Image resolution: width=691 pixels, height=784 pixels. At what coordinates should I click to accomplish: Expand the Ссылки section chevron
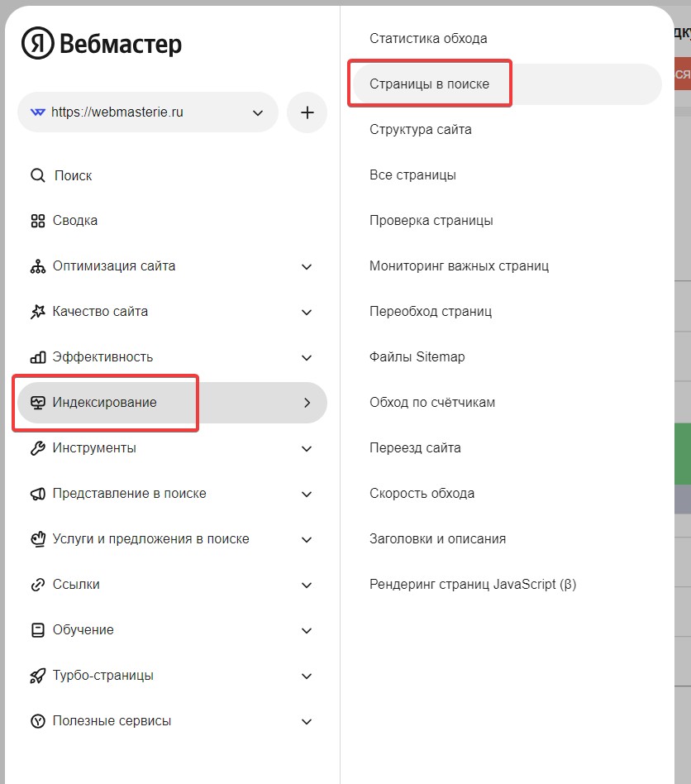(x=307, y=585)
